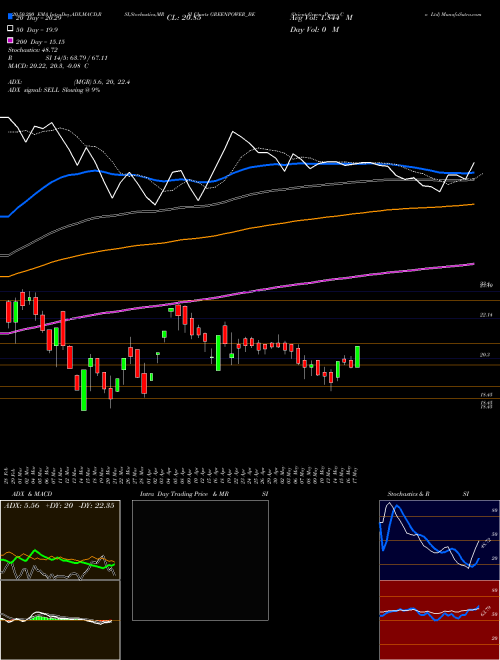Click the 'Intra Day Trading Price' panel title
This screenshot has width=500, height=660.
(174, 494)
